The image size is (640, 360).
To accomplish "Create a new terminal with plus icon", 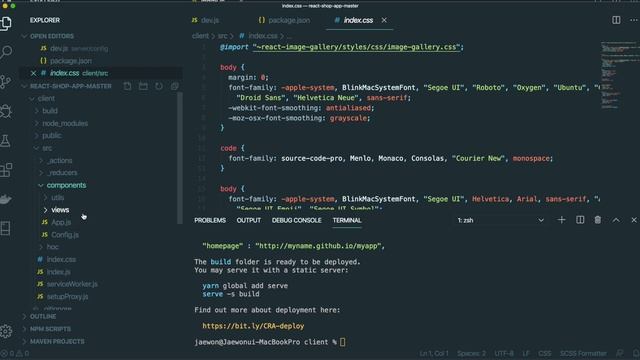I will tap(561, 220).
